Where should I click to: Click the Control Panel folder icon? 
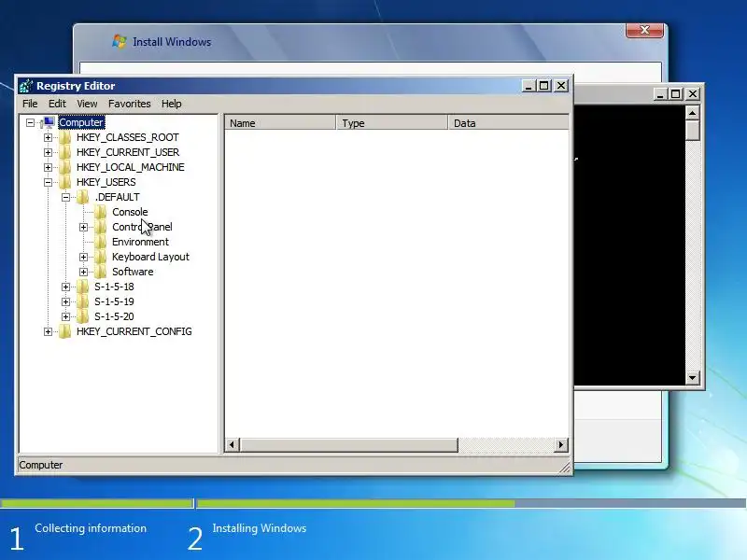point(100,227)
